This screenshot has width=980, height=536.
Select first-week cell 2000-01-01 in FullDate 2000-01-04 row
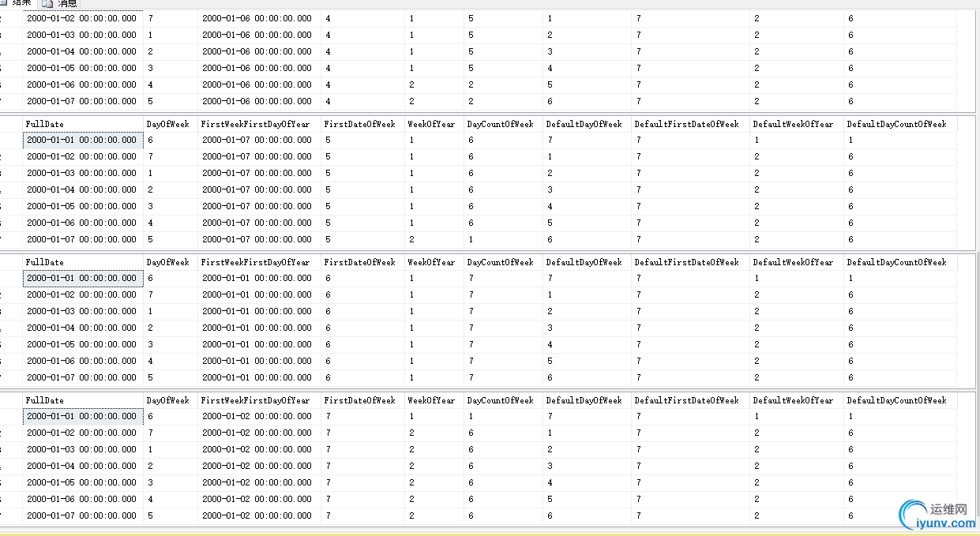tap(260, 328)
